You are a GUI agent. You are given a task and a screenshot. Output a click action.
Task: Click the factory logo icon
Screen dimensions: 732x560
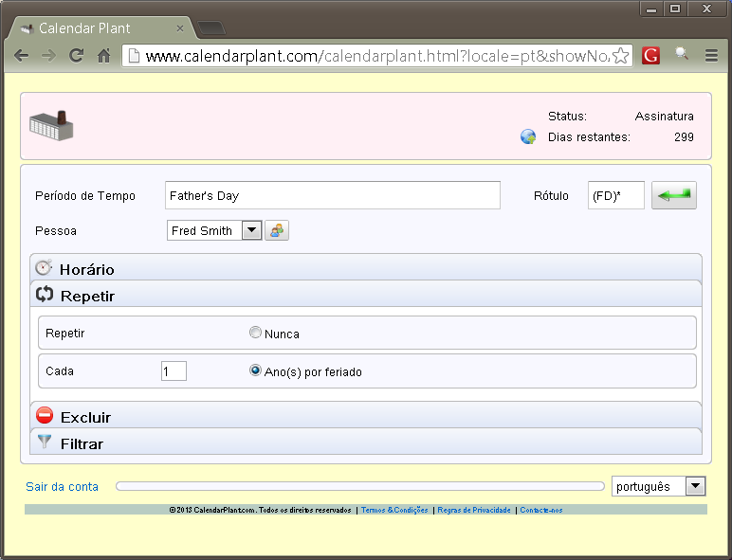(x=51, y=126)
